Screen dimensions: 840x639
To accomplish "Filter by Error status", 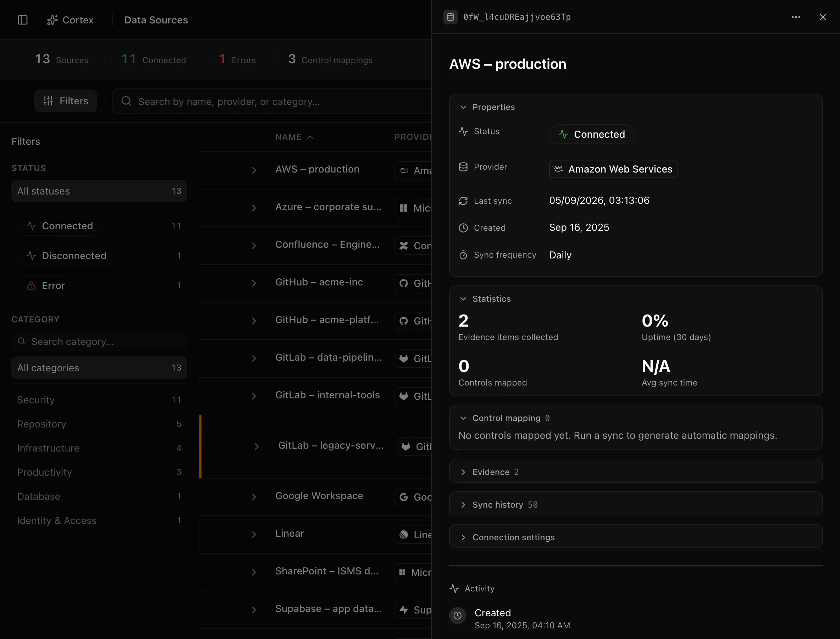I will [99, 285].
